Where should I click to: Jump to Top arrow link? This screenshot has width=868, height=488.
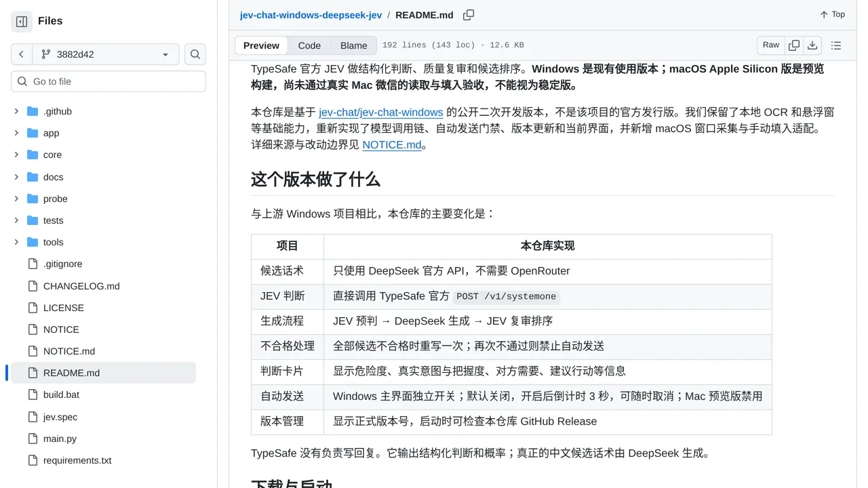[x=832, y=15]
